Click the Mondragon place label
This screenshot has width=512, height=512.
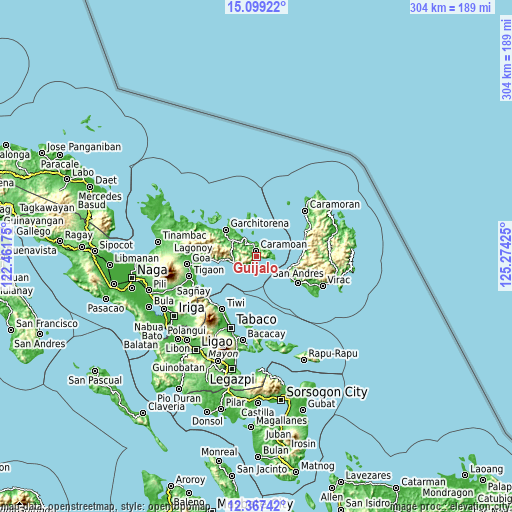(448, 493)
